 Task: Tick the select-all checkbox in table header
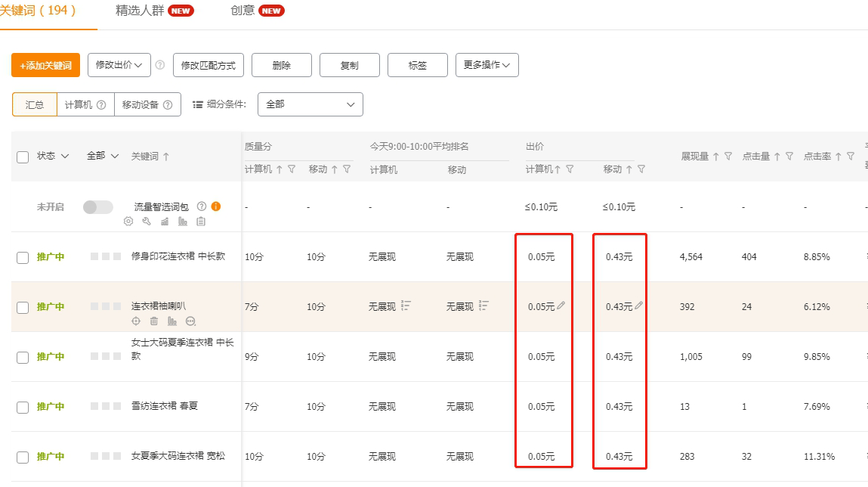[x=23, y=157]
